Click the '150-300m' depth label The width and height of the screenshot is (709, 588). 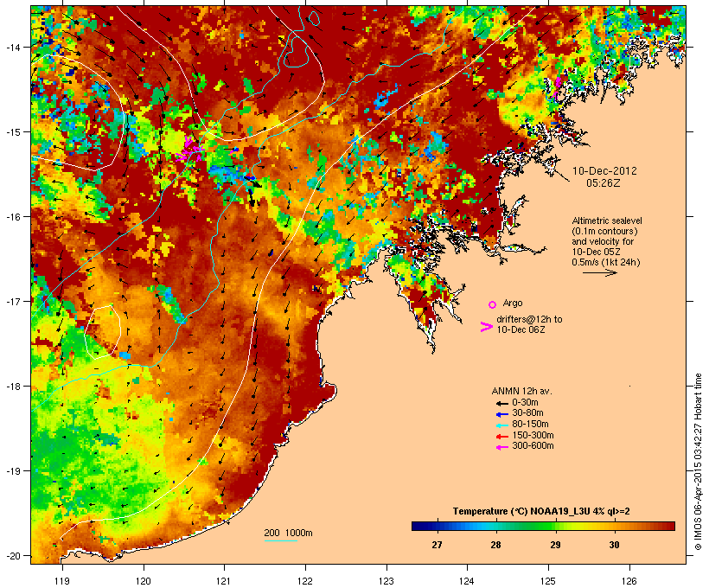533,435
